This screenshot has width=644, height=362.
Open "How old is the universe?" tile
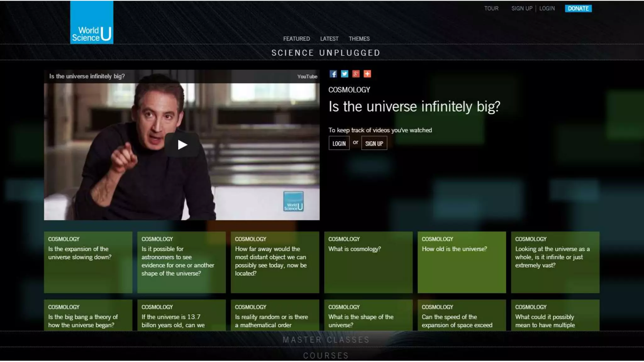[x=461, y=262]
